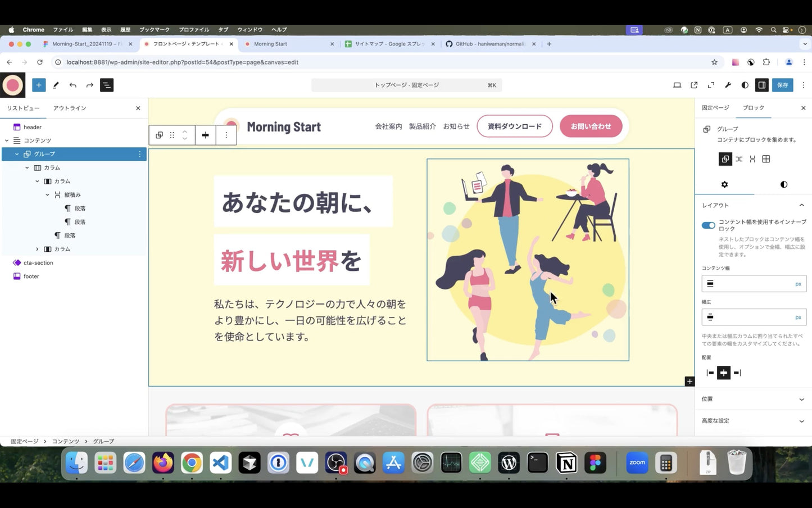Expand the 位置 settings section

801,399
